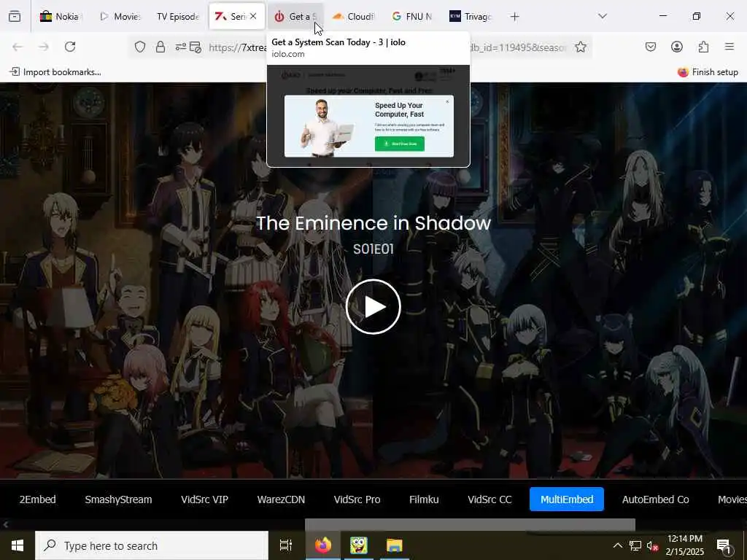Viewport: 747px width, 560px height.
Task: Open the Extensions puzzle icon
Action: (703, 47)
